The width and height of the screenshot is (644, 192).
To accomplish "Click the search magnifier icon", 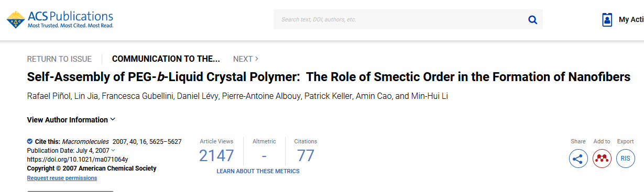I will tap(532, 20).
